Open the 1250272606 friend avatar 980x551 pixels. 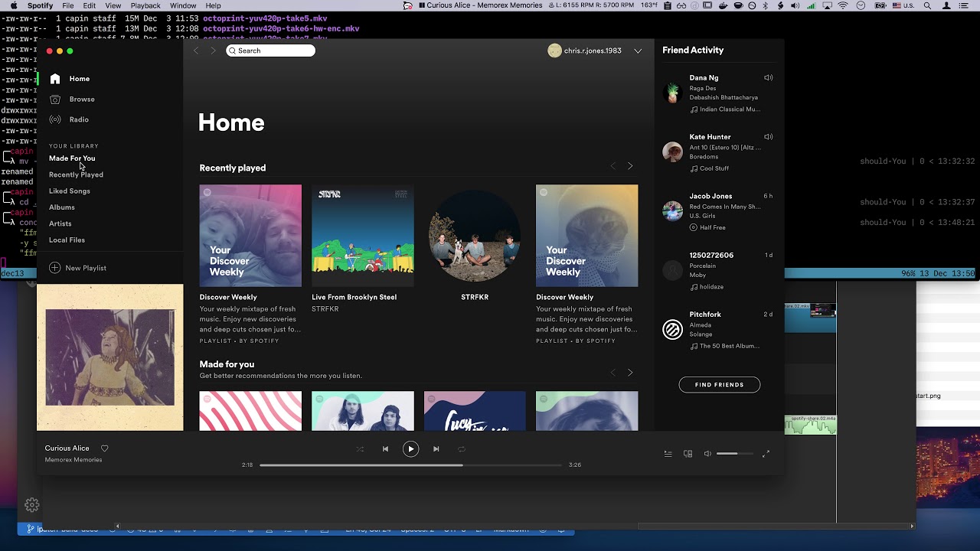point(672,270)
